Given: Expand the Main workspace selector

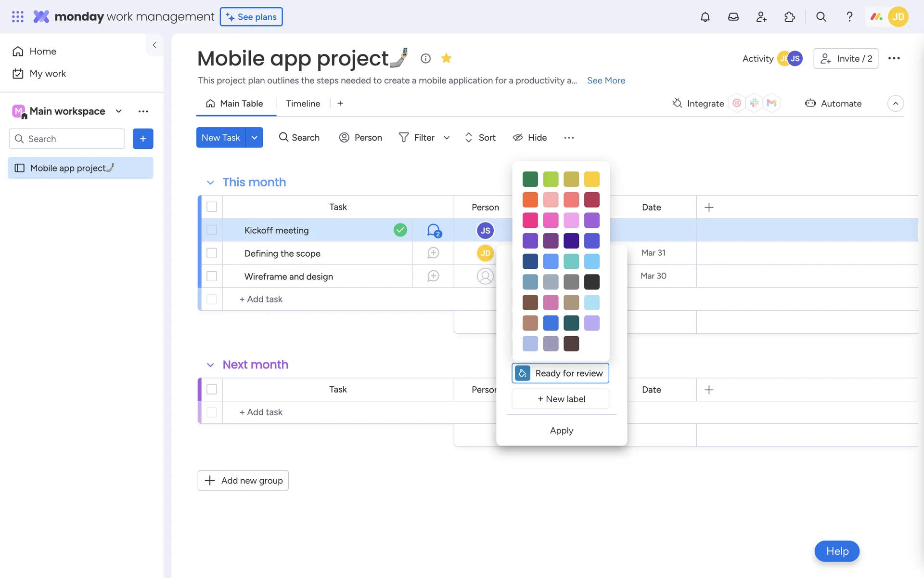Looking at the screenshot, I should [119, 111].
